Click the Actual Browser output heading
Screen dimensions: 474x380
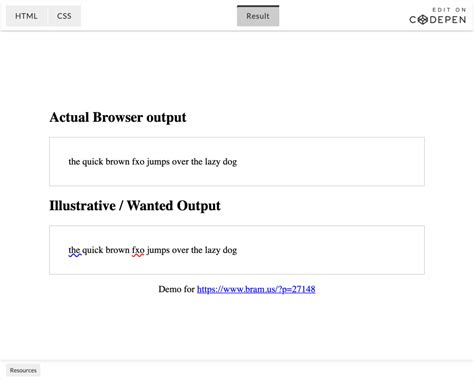coord(118,117)
